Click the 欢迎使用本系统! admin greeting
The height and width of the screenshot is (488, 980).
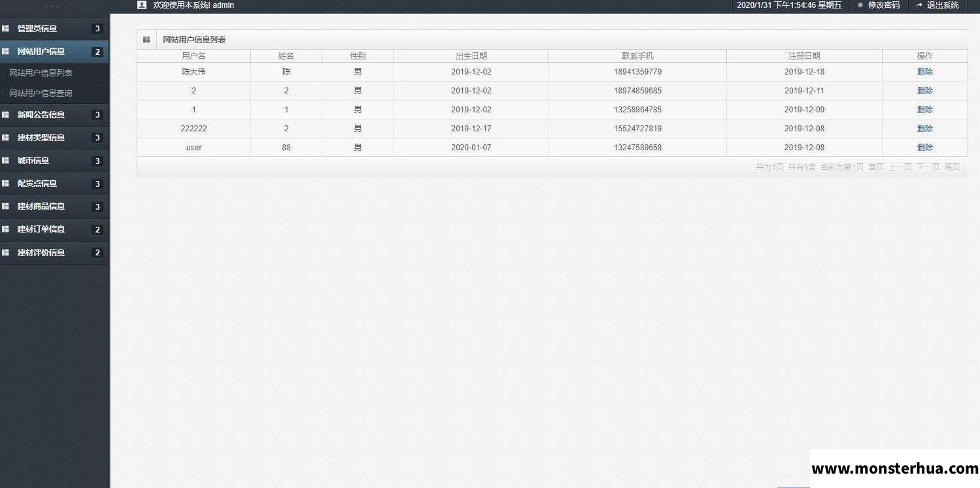[x=194, y=5]
